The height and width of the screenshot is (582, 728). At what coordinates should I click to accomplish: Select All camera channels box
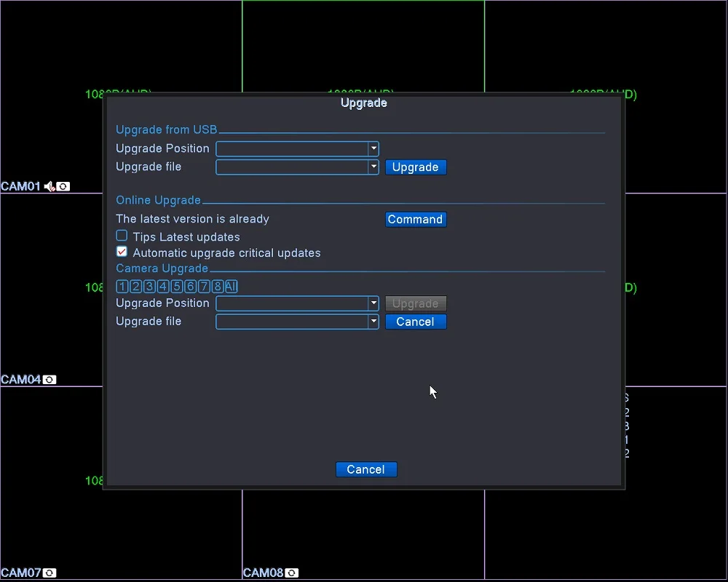pyautogui.click(x=232, y=287)
